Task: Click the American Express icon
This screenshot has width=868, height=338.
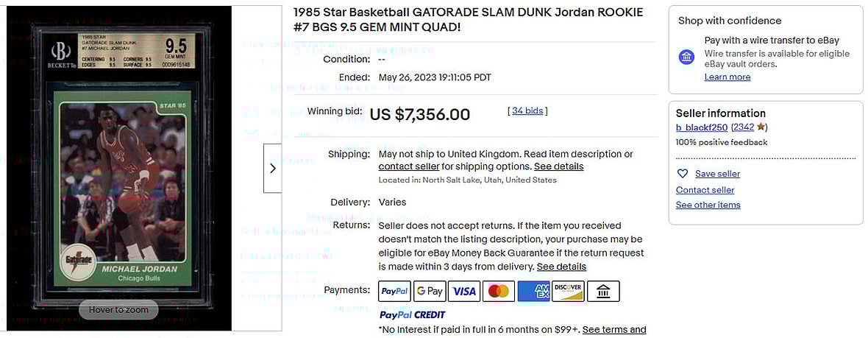Action: [x=533, y=292]
